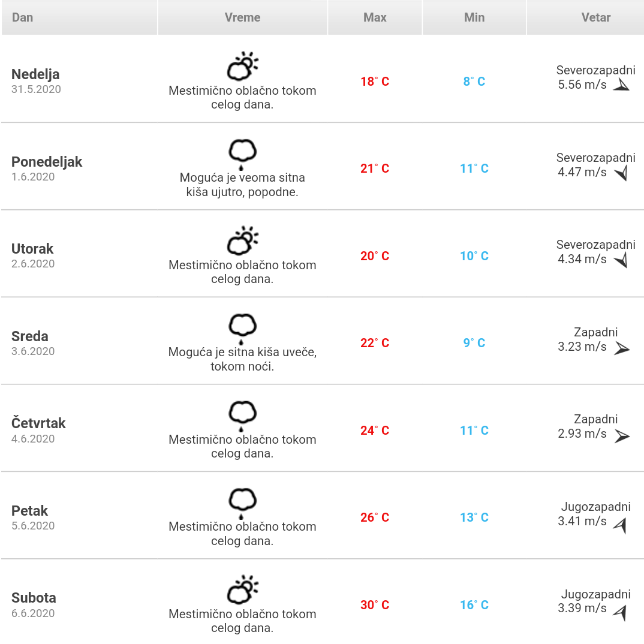
Task: Click Petak's southwest wind direction arrow
Action: pyautogui.click(x=621, y=525)
